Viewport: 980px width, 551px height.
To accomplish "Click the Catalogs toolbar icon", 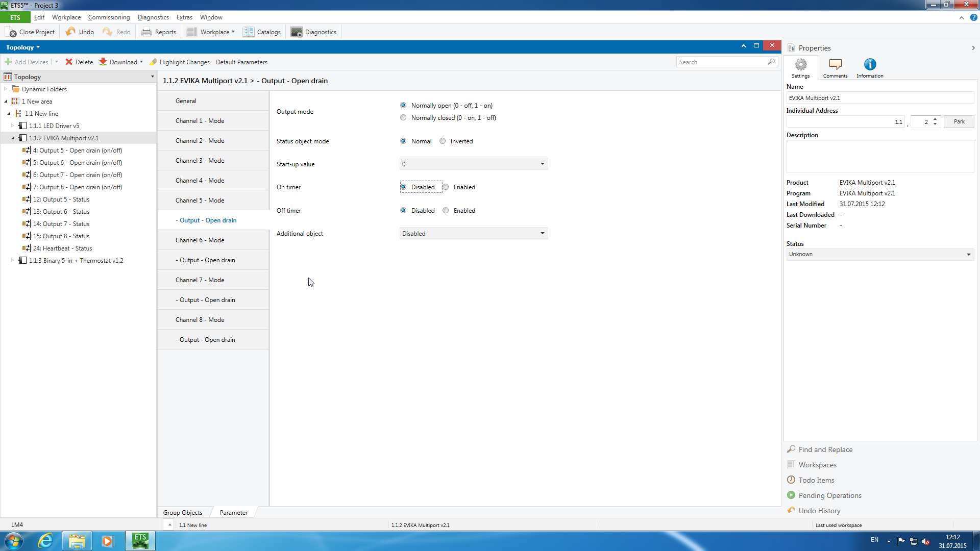I will [249, 32].
